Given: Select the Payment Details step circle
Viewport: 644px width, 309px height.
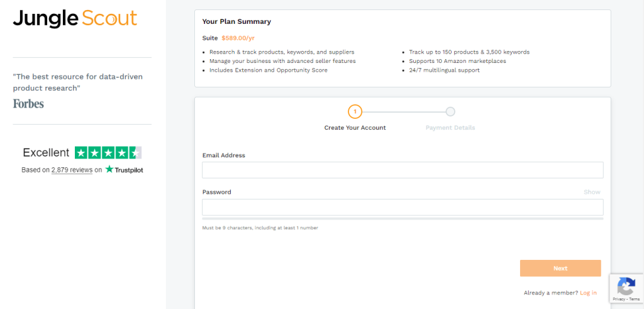Looking at the screenshot, I should (450, 111).
